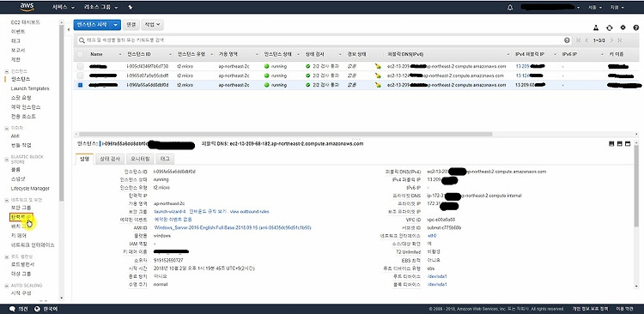Collapse the left navigation panel arrow
Screen dimensions: 644x314
pyautogui.click(x=69, y=29)
